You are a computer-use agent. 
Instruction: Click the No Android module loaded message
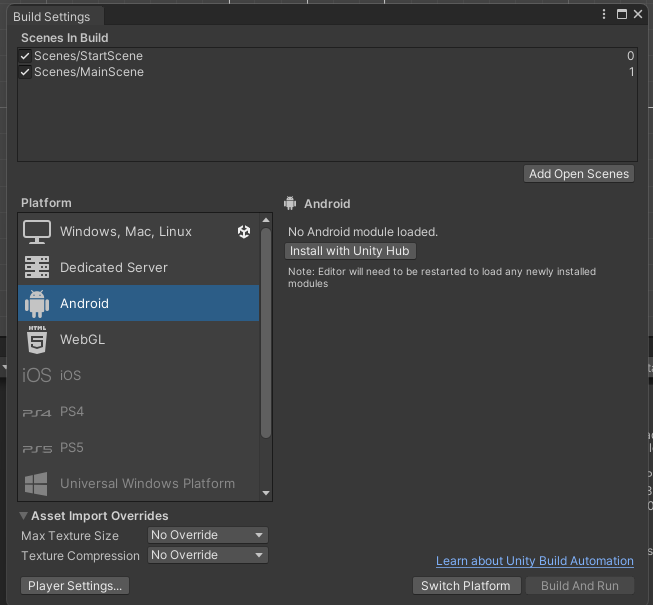click(x=363, y=232)
